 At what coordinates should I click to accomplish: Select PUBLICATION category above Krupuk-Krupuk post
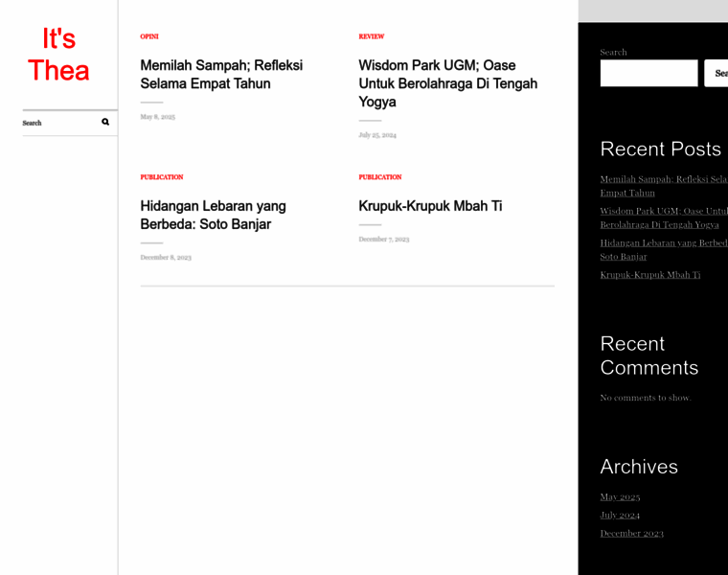coord(379,177)
